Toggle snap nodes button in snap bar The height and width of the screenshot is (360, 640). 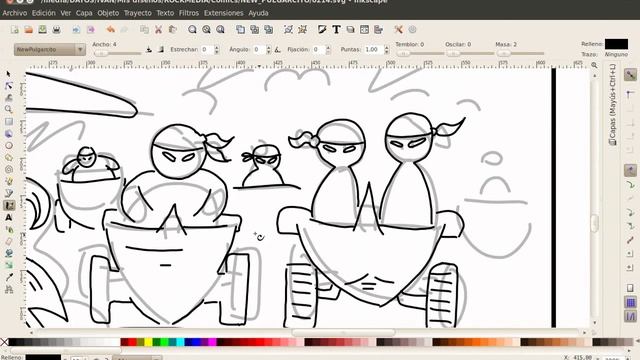point(630,170)
